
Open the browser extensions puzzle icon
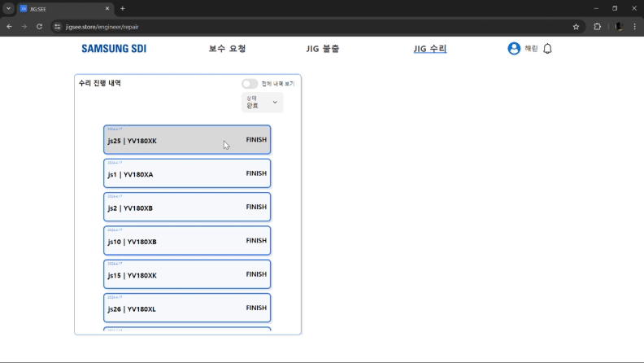point(597,26)
